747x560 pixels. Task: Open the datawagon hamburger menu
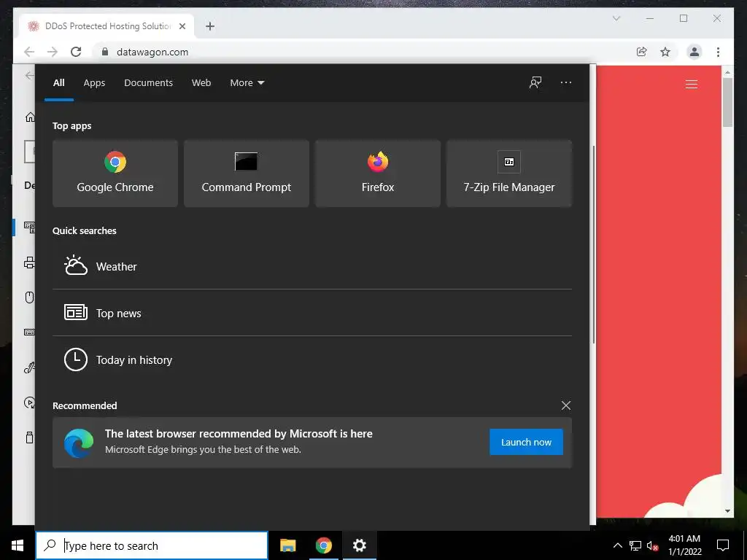pos(692,85)
